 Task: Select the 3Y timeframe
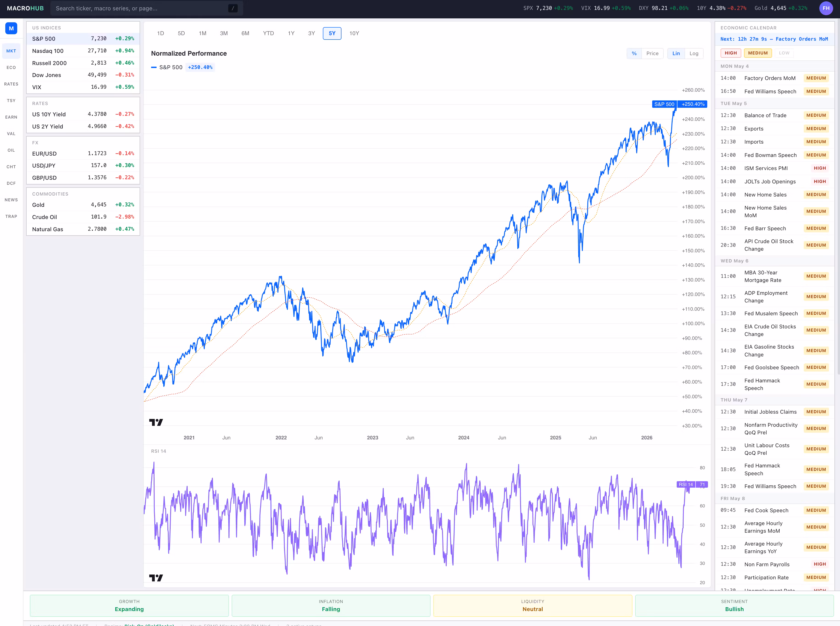pyautogui.click(x=312, y=33)
